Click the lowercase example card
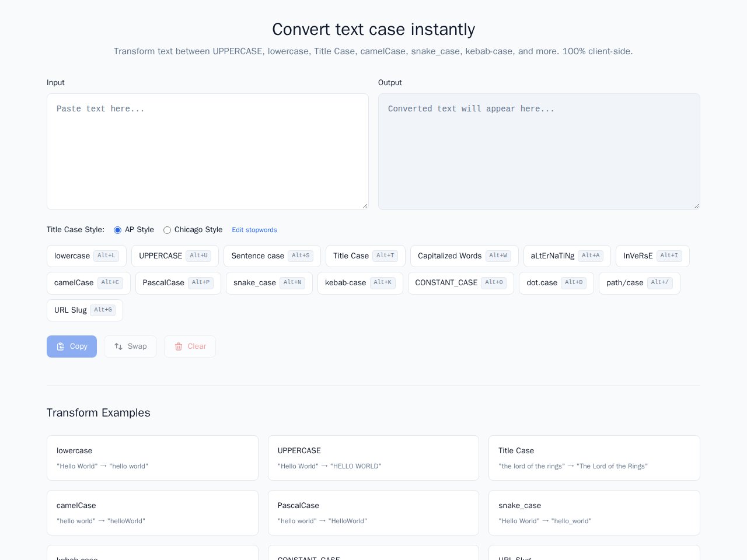The height and width of the screenshot is (560, 747). (x=152, y=458)
